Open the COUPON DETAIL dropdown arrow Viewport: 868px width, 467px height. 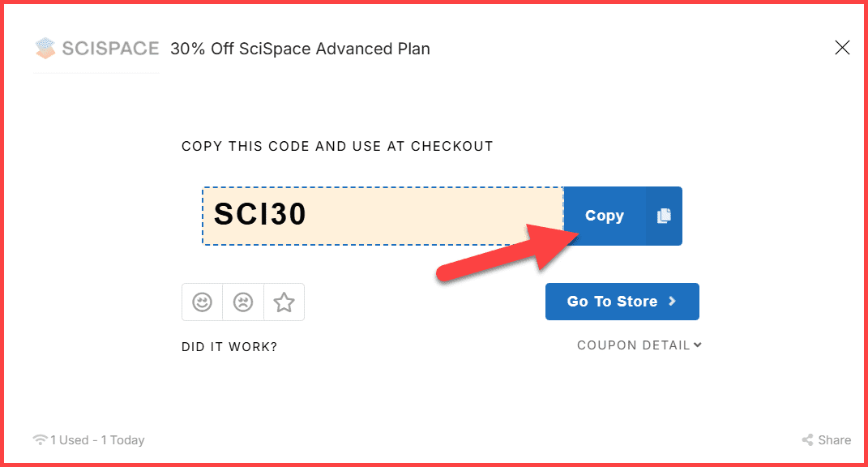pos(698,345)
